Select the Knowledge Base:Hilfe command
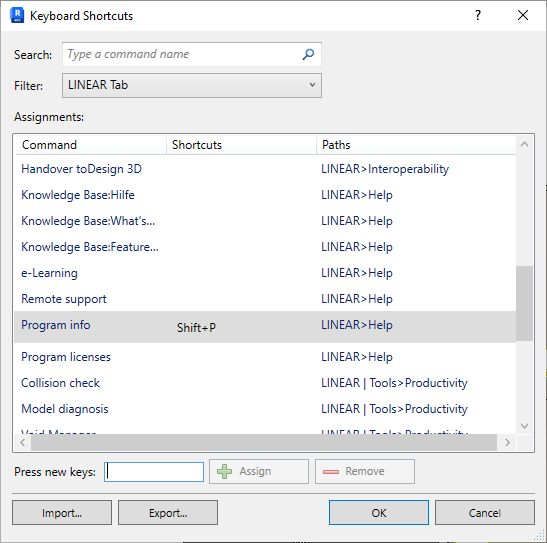 [x=78, y=195]
